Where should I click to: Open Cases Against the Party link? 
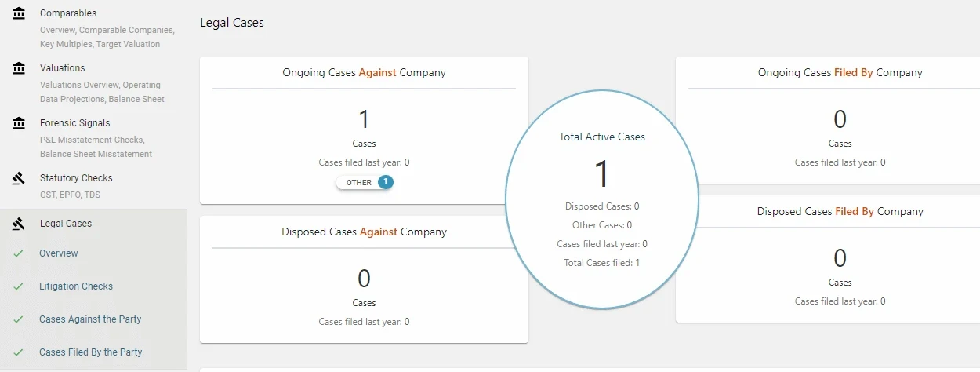pos(90,319)
